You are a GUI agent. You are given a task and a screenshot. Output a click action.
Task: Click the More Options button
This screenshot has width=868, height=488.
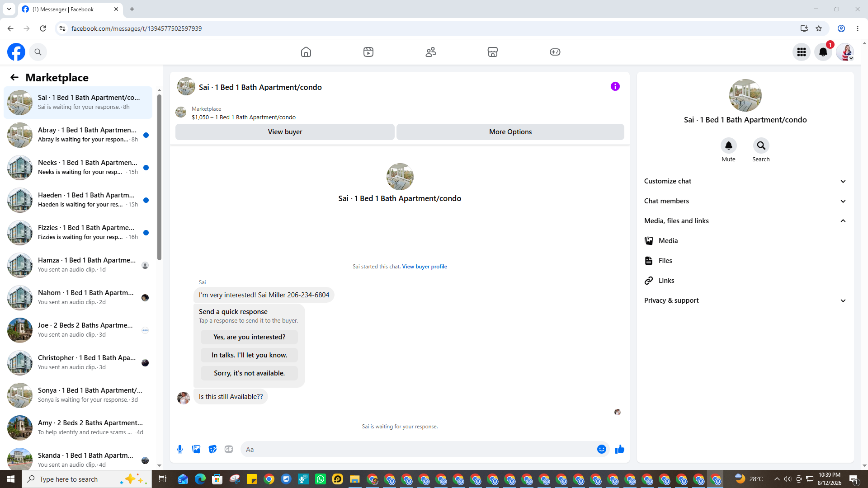[x=510, y=132]
